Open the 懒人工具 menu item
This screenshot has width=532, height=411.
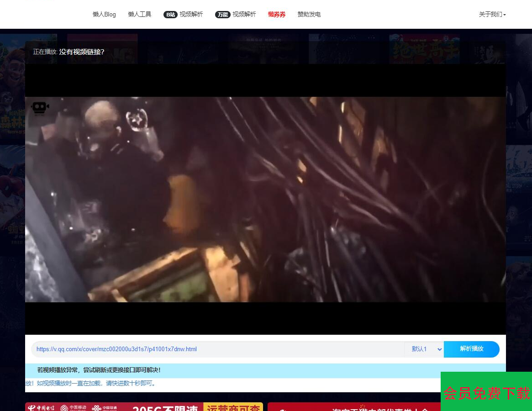click(x=140, y=15)
